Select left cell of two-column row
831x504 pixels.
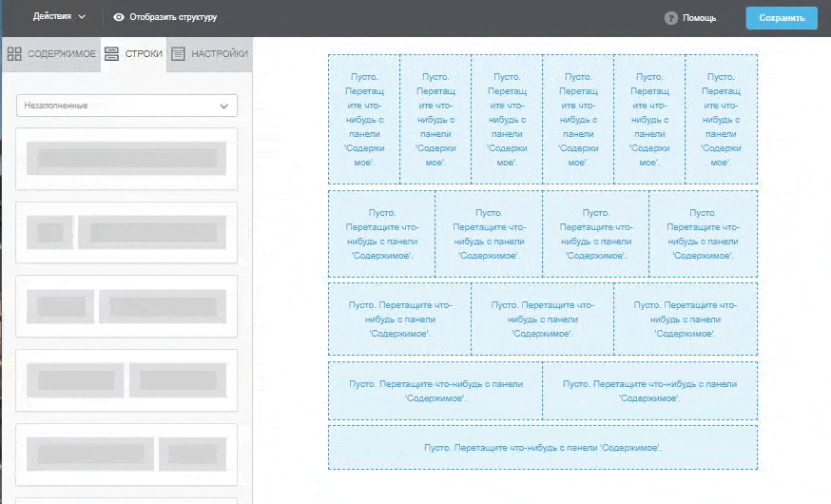point(435,391)
